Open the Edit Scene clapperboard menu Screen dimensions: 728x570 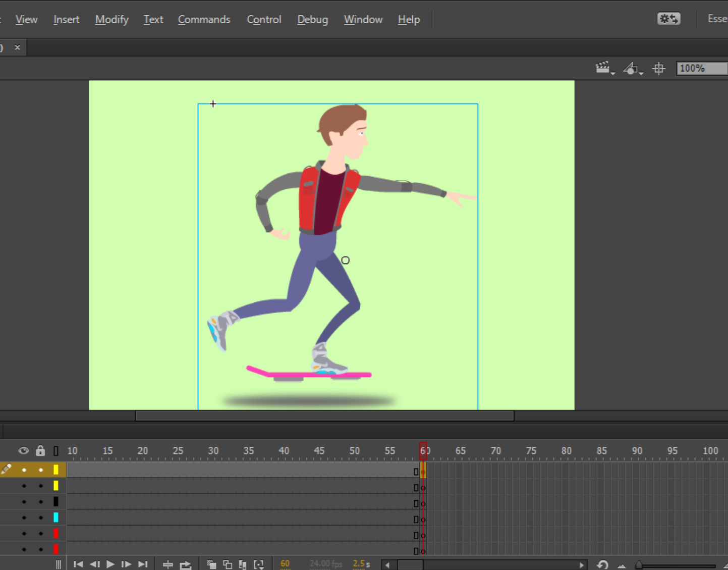[605, 68]
